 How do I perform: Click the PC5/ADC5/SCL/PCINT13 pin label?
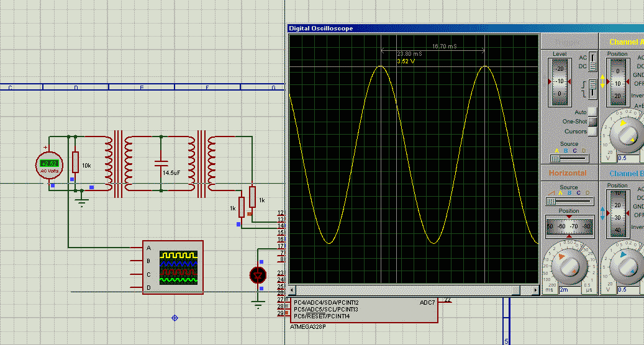coord(325,309)
